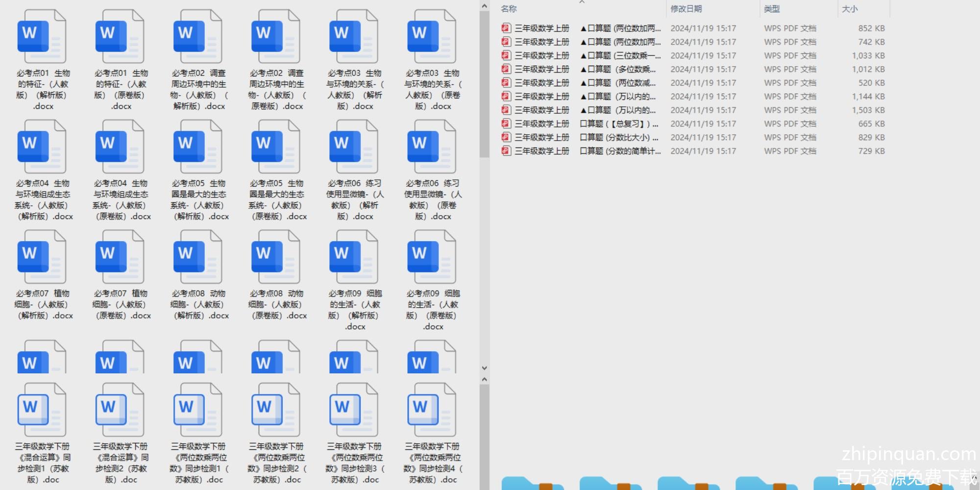Click the upper pane vertical scrollbar thumb
This screenshot has width=980, height=490.
pyautogui.click(x=484, y=83)
